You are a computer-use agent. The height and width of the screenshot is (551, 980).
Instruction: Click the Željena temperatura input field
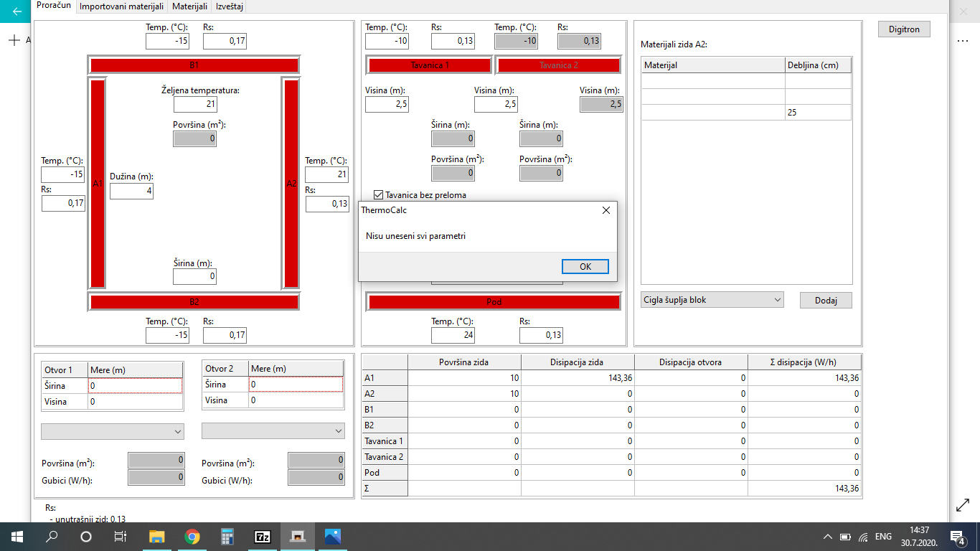click(x=194, y=105)
